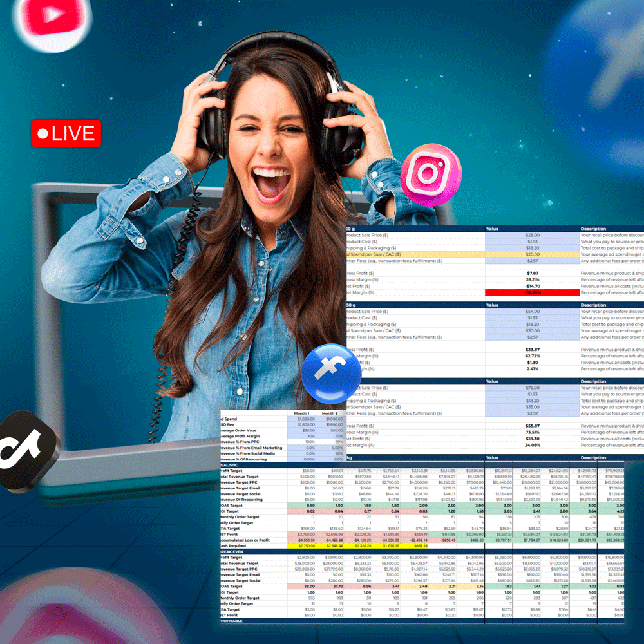Select the Revenue % From Social Media label
This screenshot has width=644, height=644.
248,453
